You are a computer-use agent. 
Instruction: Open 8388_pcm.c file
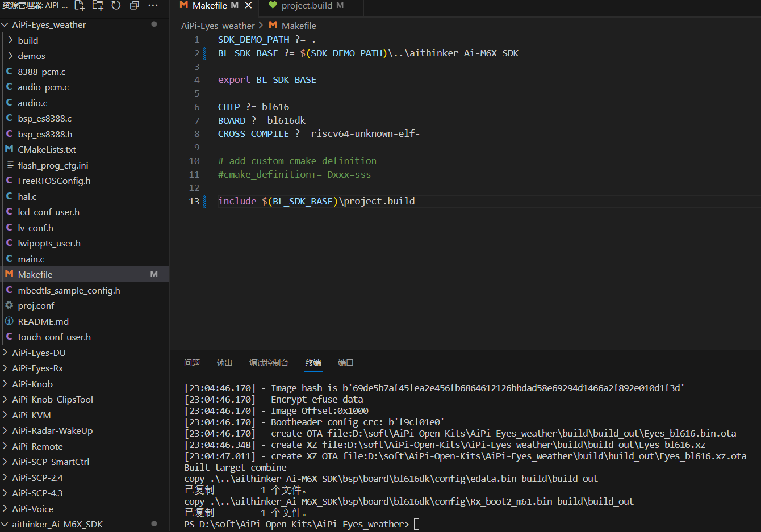pos(85,72)
